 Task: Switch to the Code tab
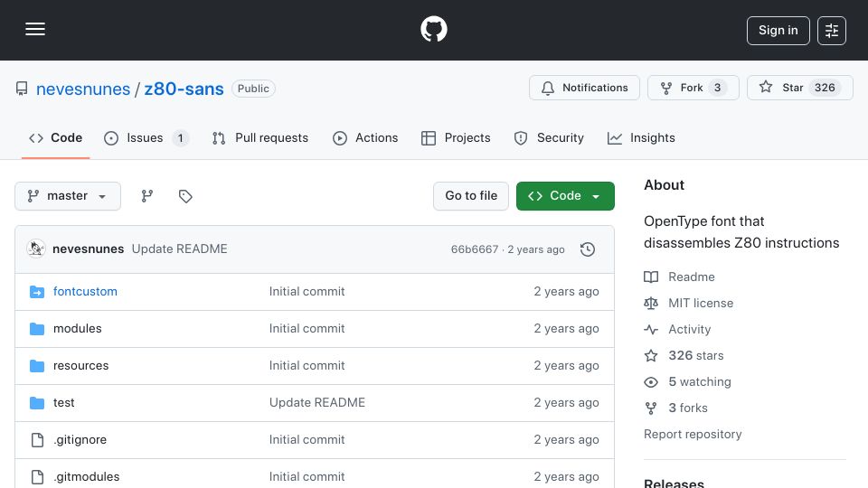(55, 137)
